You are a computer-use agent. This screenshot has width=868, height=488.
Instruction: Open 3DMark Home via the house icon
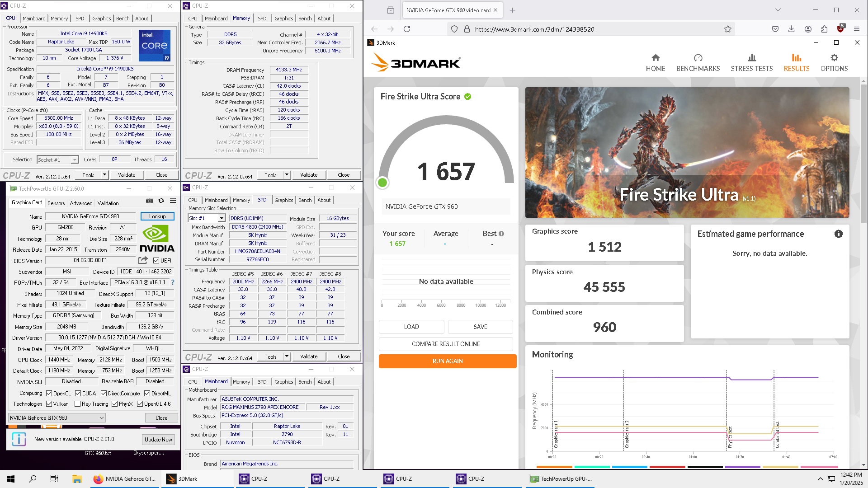click(656, 58)
